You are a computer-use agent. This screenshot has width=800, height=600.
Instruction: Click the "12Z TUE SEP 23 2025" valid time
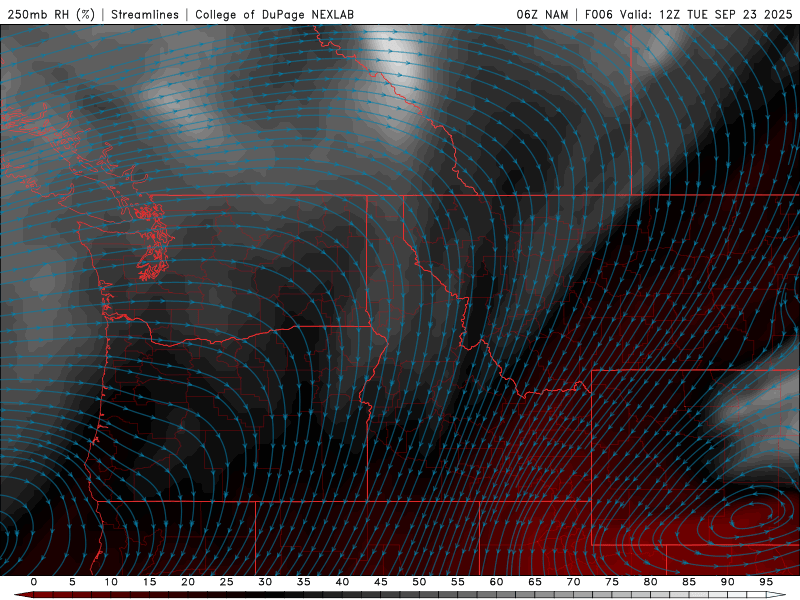point(726,14)
